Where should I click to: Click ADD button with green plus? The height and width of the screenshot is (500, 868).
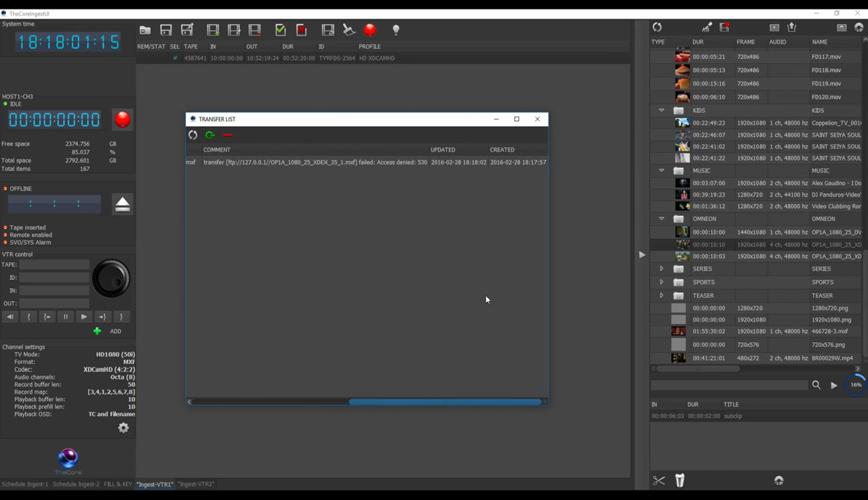coord(108,331)
